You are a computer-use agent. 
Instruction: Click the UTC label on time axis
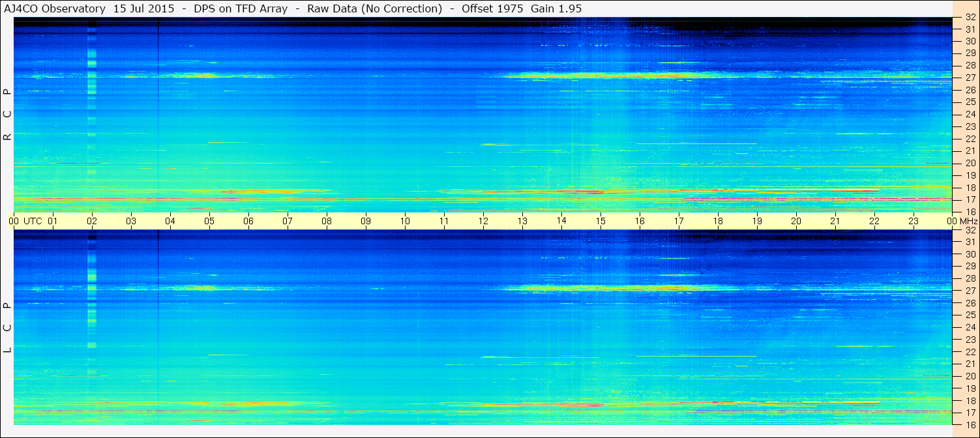(x=34, y=221)
